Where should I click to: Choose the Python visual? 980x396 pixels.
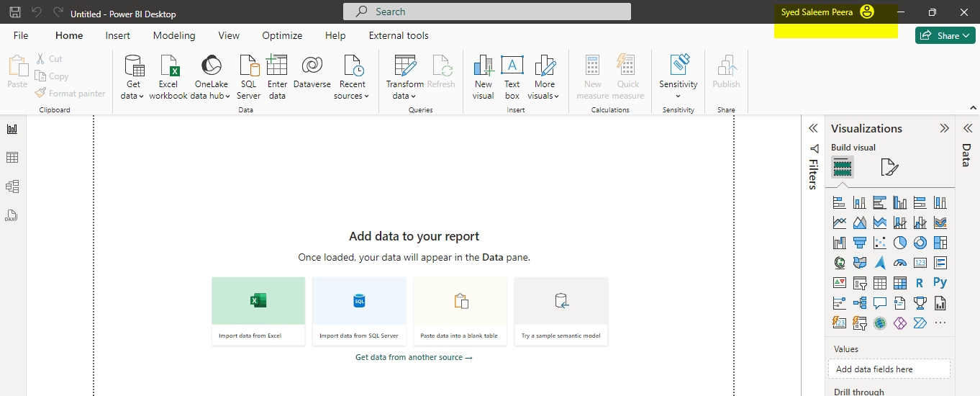(x=940, y=283)
